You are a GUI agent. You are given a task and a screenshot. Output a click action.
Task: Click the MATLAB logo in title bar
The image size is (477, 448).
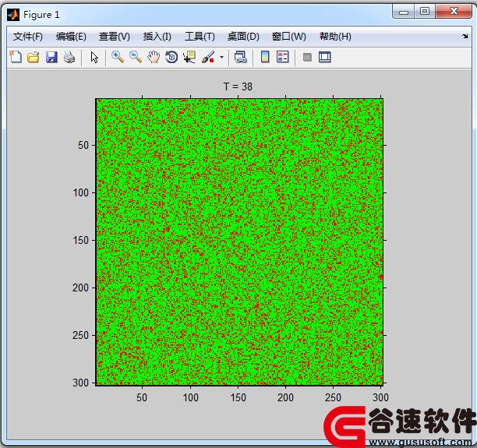[x=13, y=15]
